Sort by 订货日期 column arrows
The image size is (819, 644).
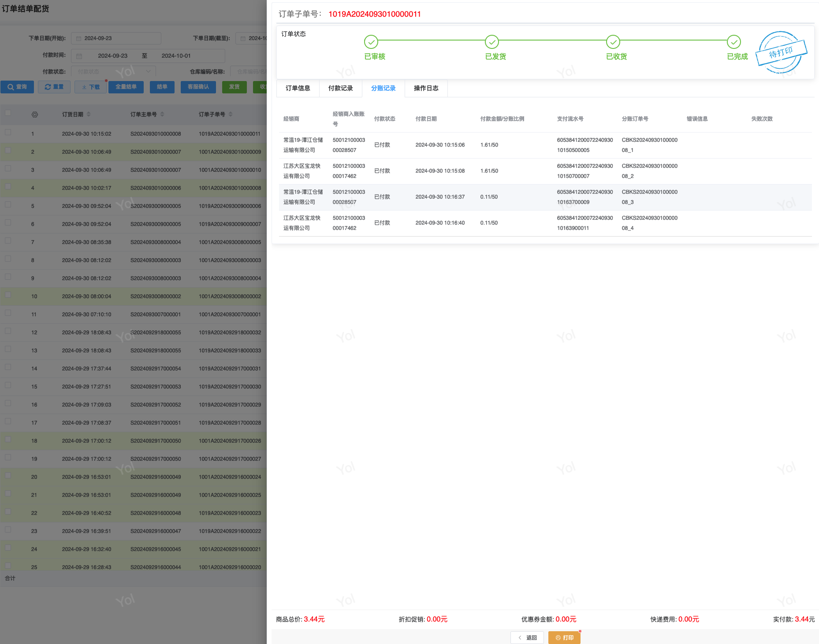89,115
